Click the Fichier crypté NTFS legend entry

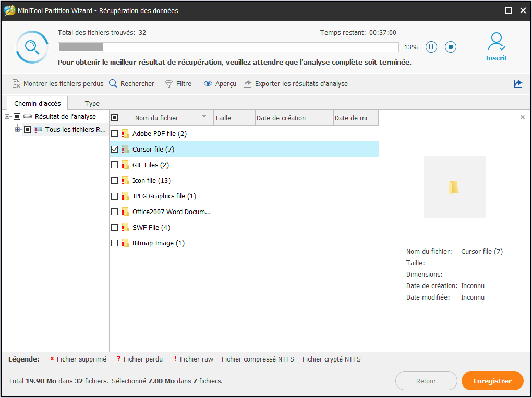[332, 359]
